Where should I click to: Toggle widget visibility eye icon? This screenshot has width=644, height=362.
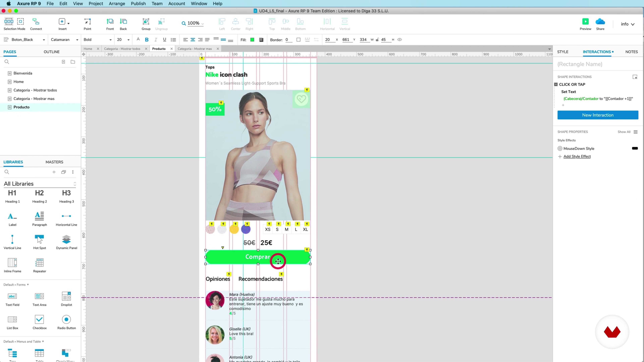pyautogui.click(x=399, y=40)
